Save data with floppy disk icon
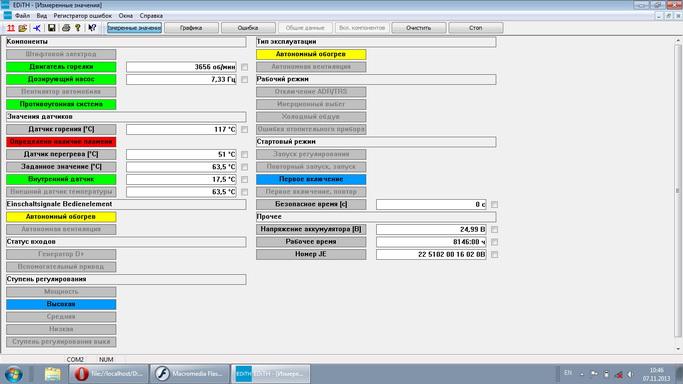This screenshot has width=683, height=384. (51, 28)
